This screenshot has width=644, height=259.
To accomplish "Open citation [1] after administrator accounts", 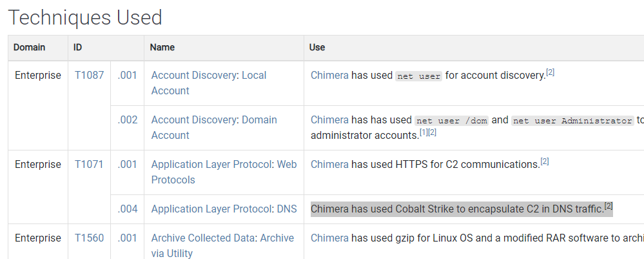I will point(423,132).
